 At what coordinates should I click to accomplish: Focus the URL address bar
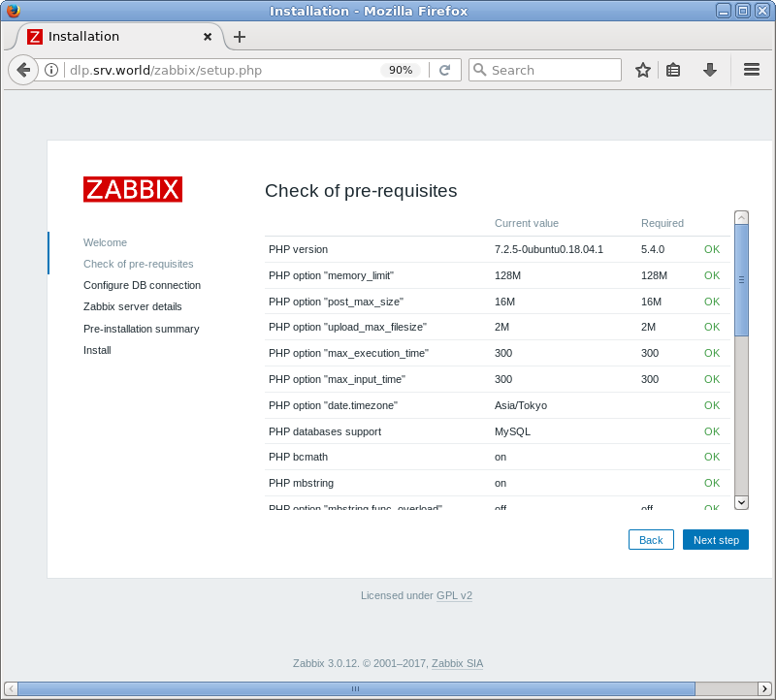(223, 70)
